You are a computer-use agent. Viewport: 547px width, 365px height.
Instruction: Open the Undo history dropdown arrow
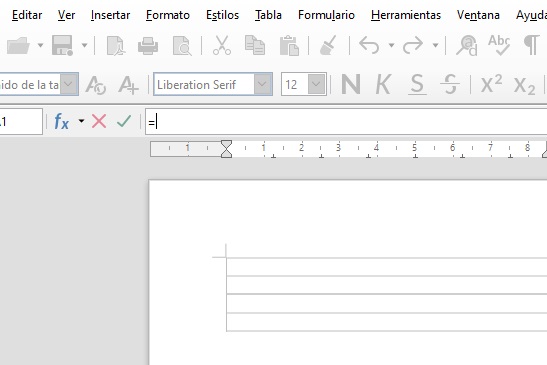pyautogui.click(x=391, y=45)
